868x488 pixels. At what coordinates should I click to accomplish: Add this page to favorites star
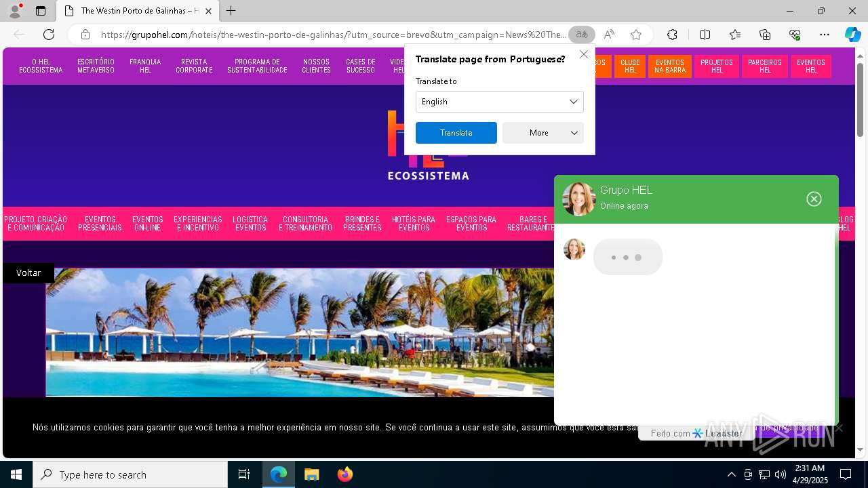tap(636, 35)
